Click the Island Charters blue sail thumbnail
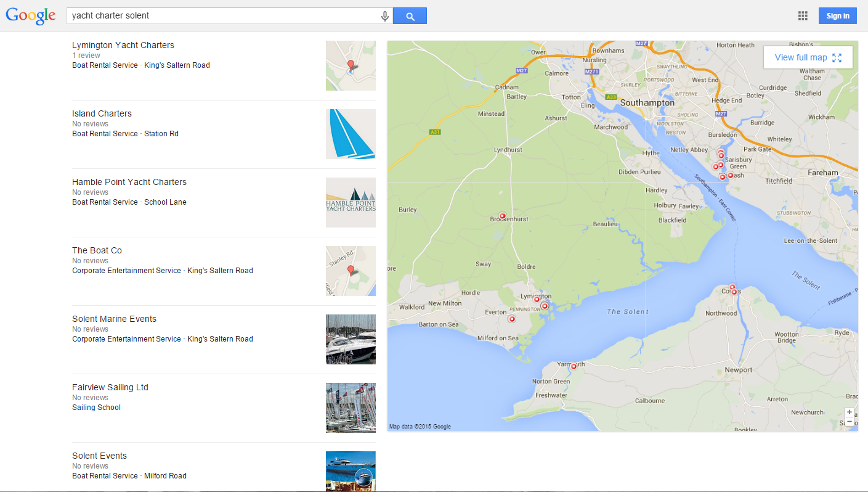The height and width of the screenshot is (492, 868). point(351,134)
